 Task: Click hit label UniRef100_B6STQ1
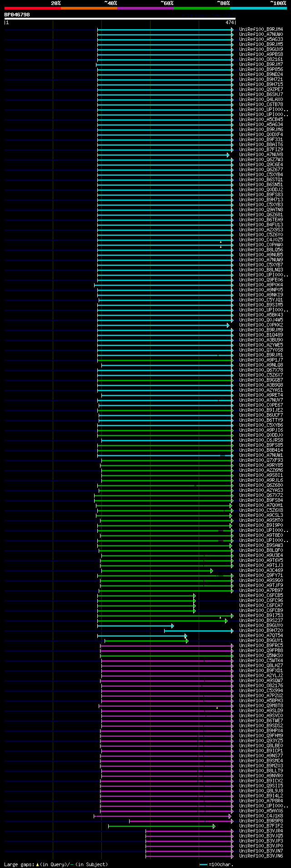261,180
